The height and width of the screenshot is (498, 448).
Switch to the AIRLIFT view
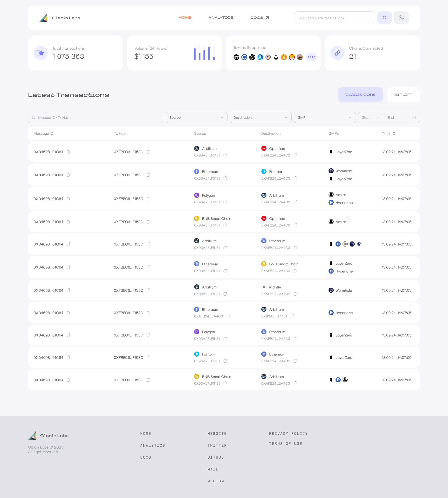coord(403,95)
